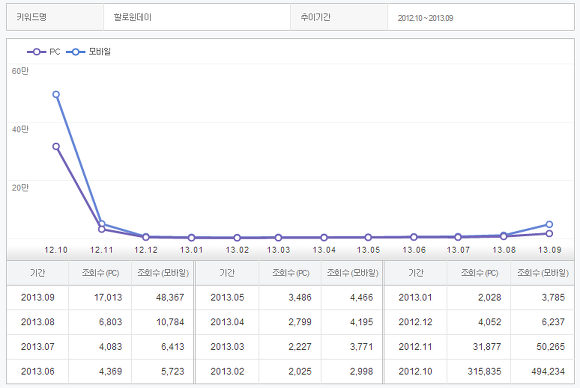Image resolution: width=580 pixels, height=388 pixels.
Task: Select the mobile data point at 12.10
Action: [56, 94]
